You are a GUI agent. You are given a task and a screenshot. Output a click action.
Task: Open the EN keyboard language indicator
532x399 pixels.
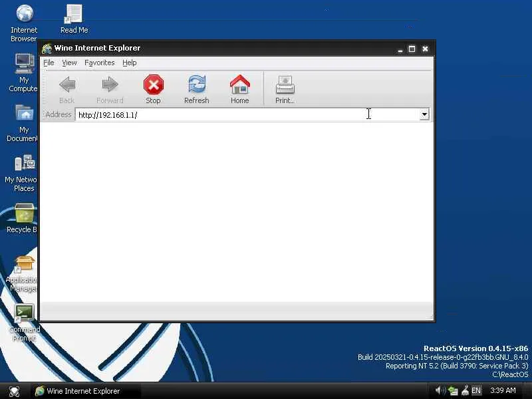(x=476, y=391)
